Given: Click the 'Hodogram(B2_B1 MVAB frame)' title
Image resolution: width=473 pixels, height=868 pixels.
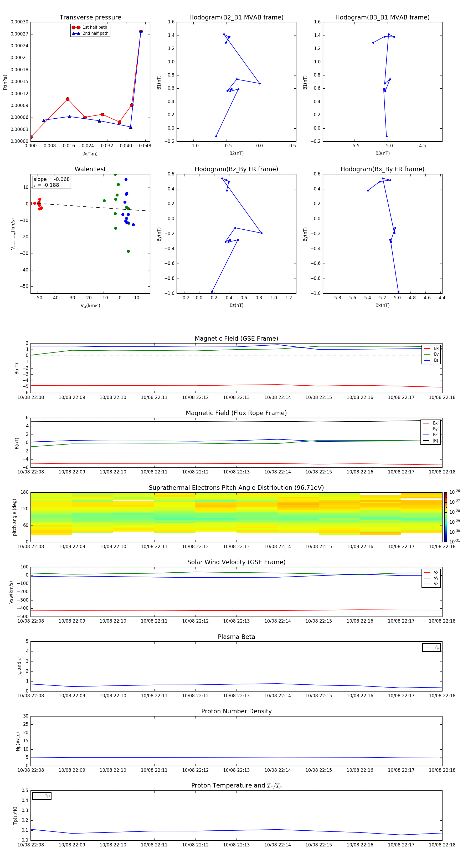Looking at the screenshot, I should [236, 18].
